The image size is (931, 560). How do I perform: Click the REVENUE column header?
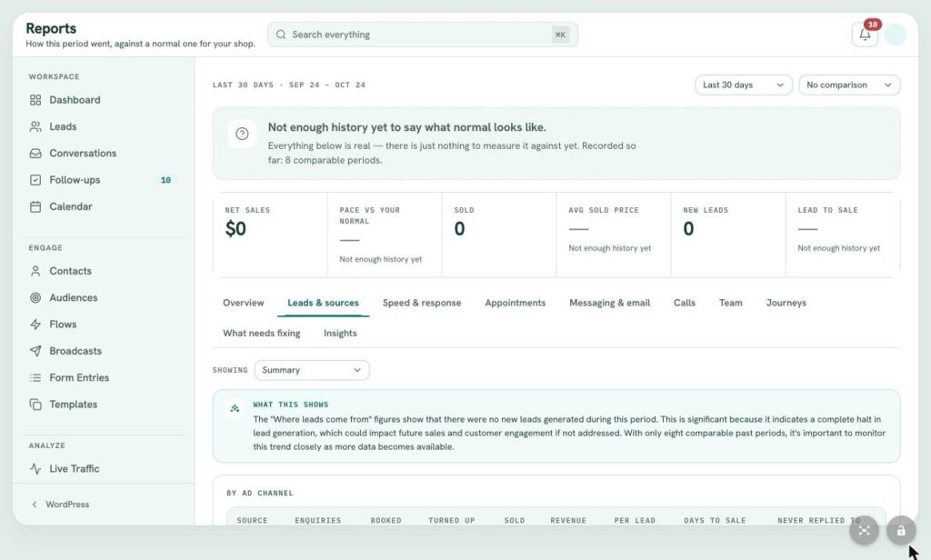pyautogui.click(x=567, y=520)
